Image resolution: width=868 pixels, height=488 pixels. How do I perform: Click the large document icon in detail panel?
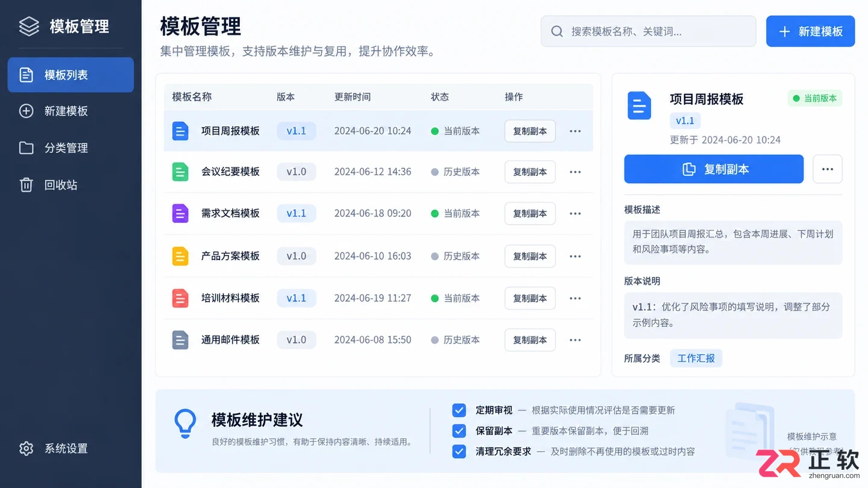[639, 105]
